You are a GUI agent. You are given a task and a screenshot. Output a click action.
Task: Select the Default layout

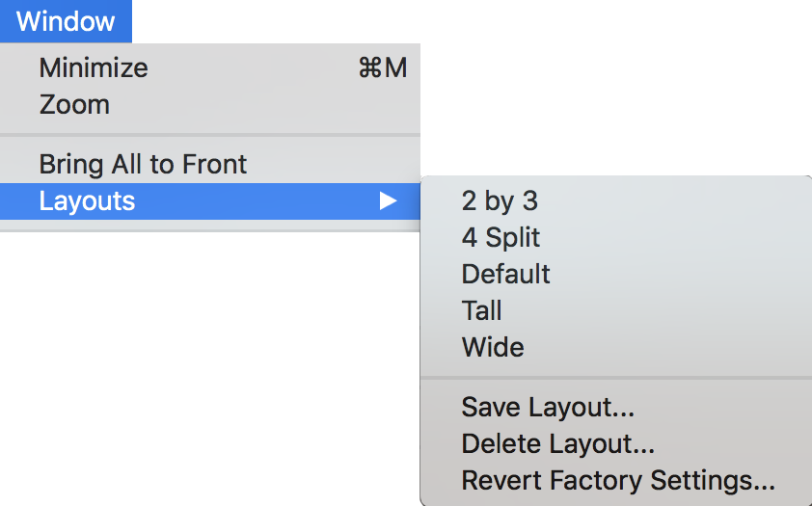tap(505, 274)
